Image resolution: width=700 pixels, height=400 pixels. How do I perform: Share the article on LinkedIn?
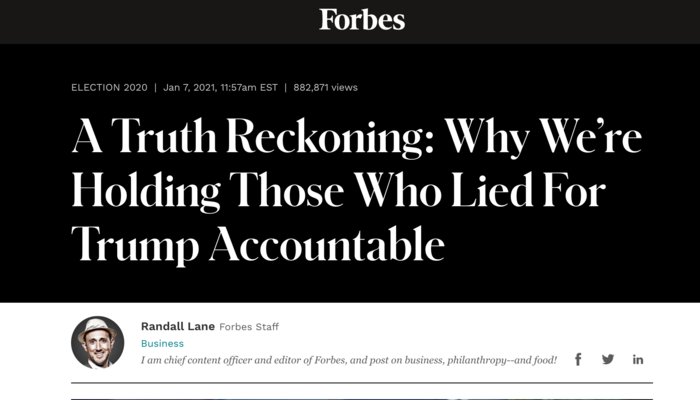638,359
